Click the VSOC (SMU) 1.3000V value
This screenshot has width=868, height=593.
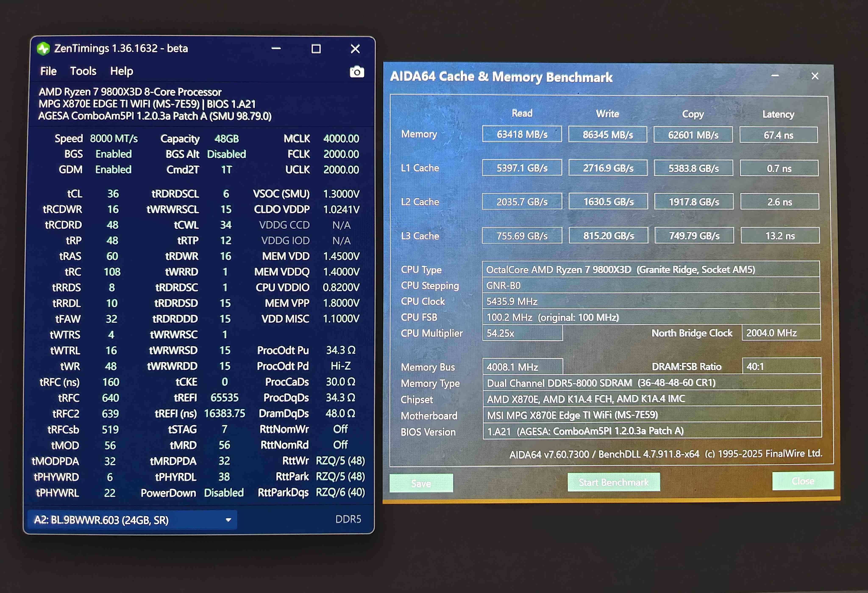(x=341, y=194)
